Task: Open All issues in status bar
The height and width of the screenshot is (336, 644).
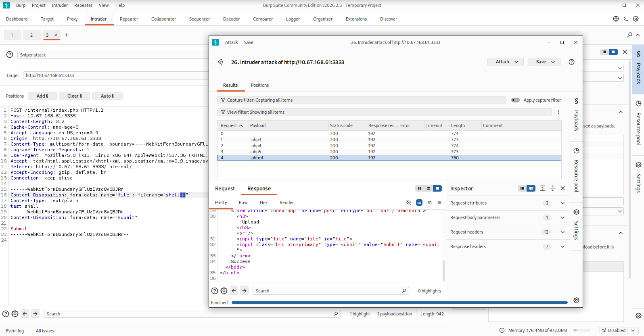Action: point(45,331)
